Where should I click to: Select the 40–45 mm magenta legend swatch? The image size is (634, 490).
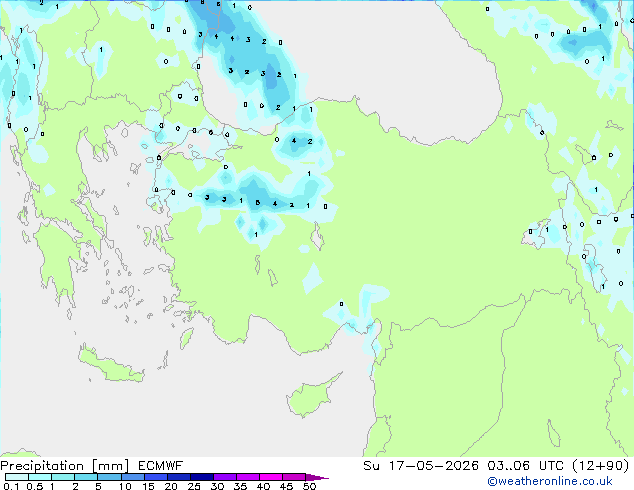271,477
